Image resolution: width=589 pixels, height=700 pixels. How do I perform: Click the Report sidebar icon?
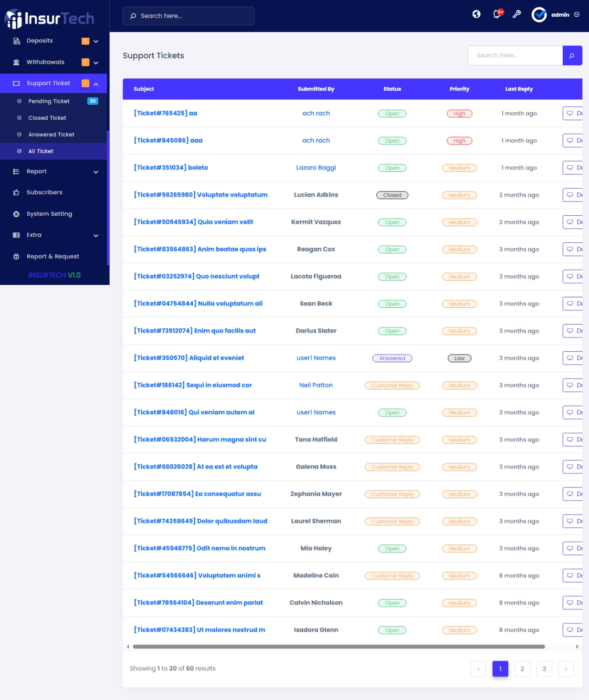coord(16,172)
